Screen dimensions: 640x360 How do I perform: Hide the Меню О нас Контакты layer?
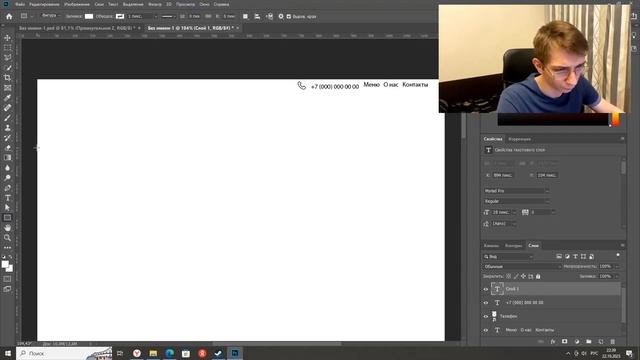(486, 330)
